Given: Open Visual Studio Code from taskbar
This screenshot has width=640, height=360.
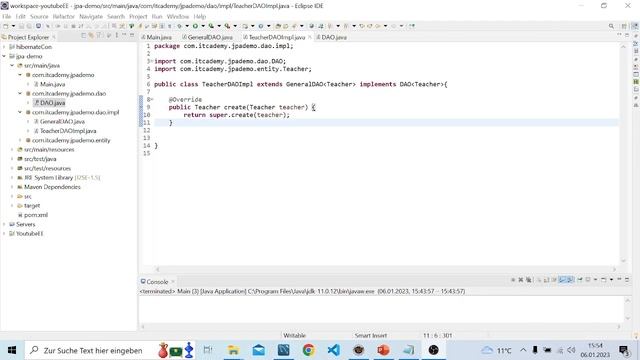Looking at the screenshot, I should 333,350.
